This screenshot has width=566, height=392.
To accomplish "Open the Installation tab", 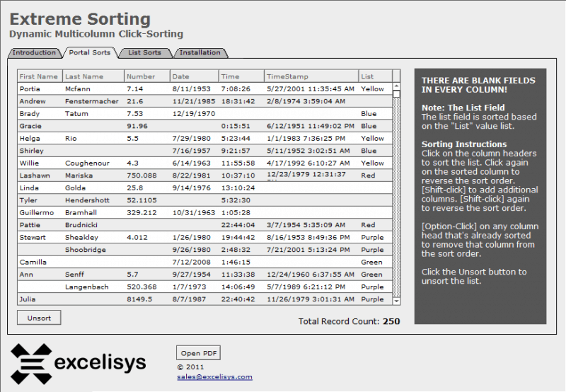I will coord(200,52).
